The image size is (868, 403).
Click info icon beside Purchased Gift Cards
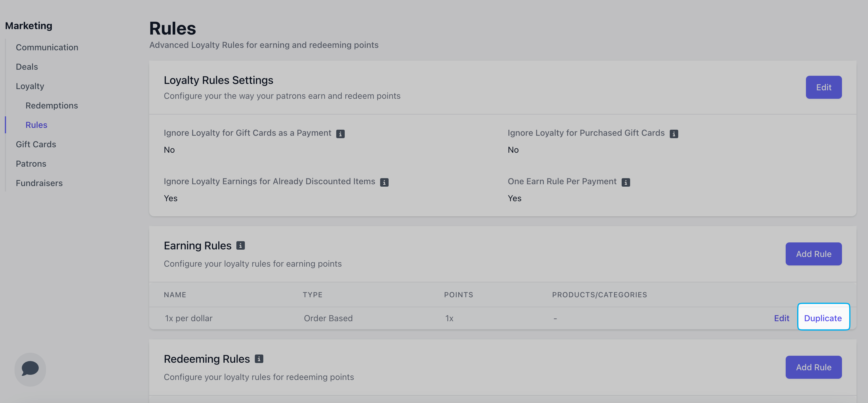click(674, 134)
